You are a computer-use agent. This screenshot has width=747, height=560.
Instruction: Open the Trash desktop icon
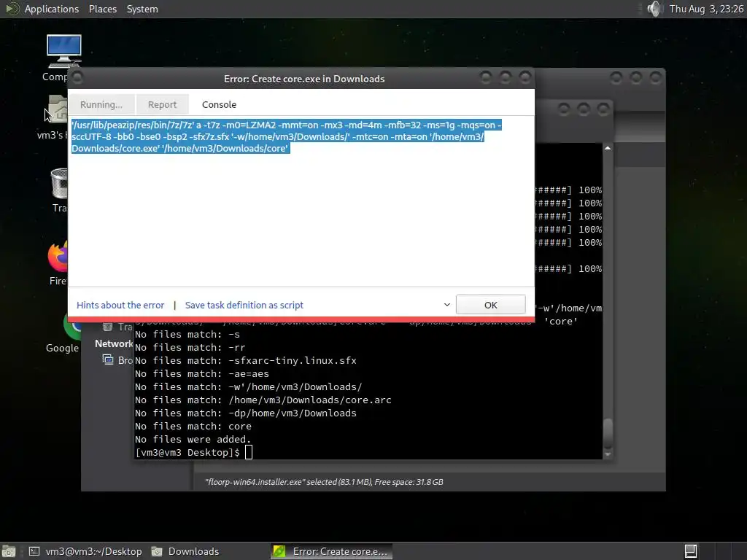60,183
